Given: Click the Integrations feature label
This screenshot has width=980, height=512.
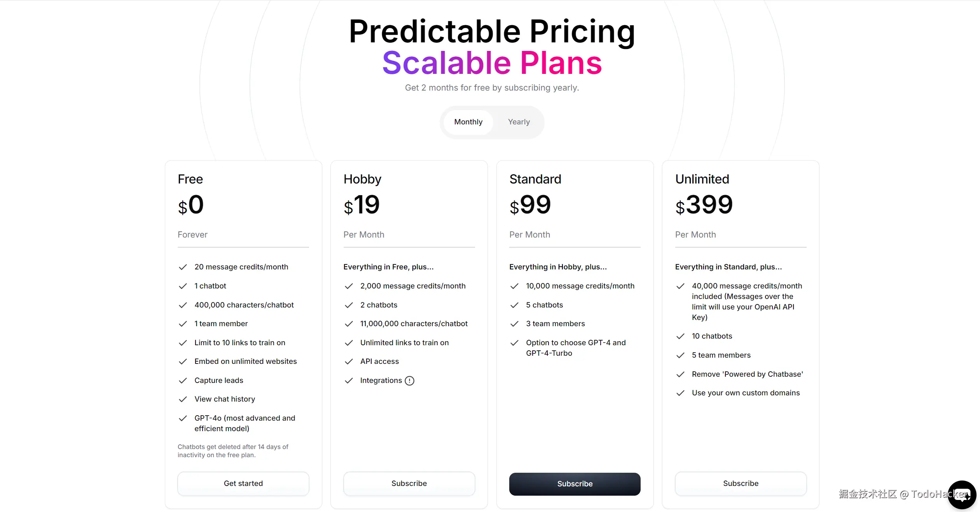Looking at the screenshot, I should [x=381, y=381].
